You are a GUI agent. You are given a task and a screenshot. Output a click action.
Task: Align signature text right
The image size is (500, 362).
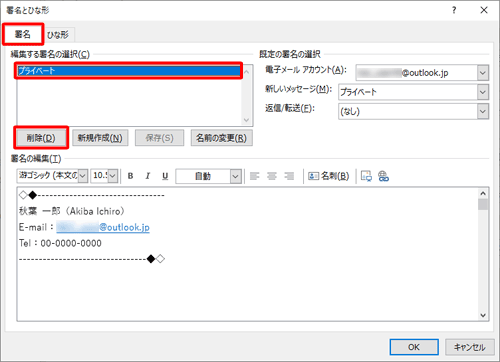[289, 176]
